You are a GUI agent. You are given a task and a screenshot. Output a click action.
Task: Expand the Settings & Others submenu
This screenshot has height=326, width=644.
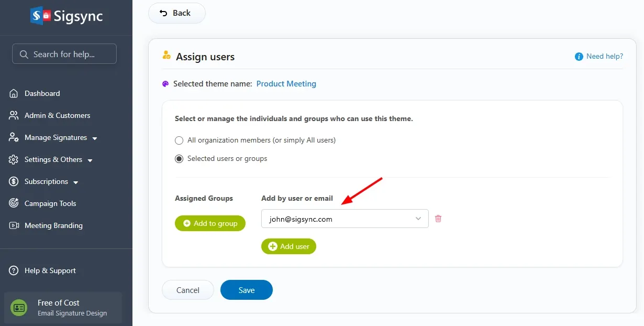90,160
